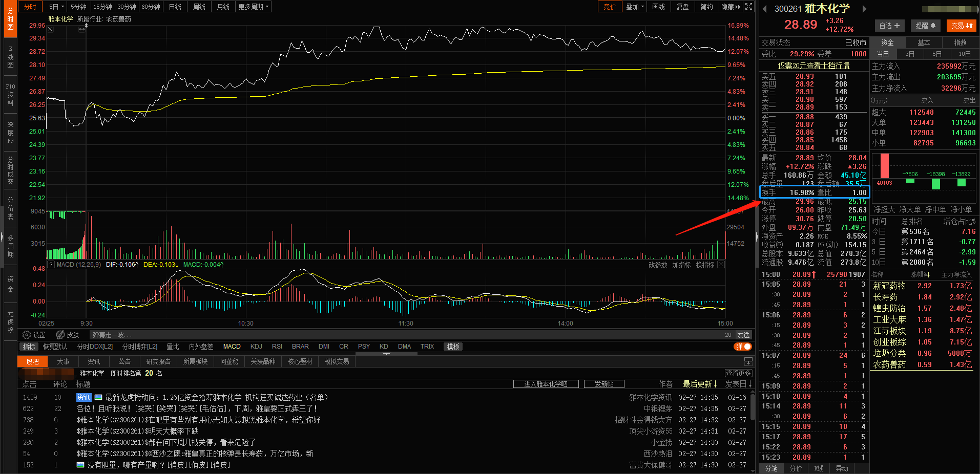This screenshot has width=980, height=474.
Task: Open the MACD help question mark
Action: pos(51,265)
